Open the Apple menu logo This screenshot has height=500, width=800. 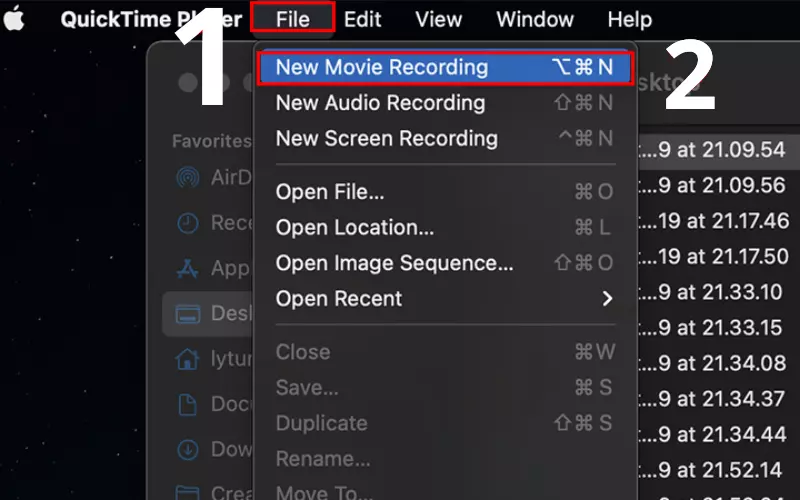click(x=14, y=19)
